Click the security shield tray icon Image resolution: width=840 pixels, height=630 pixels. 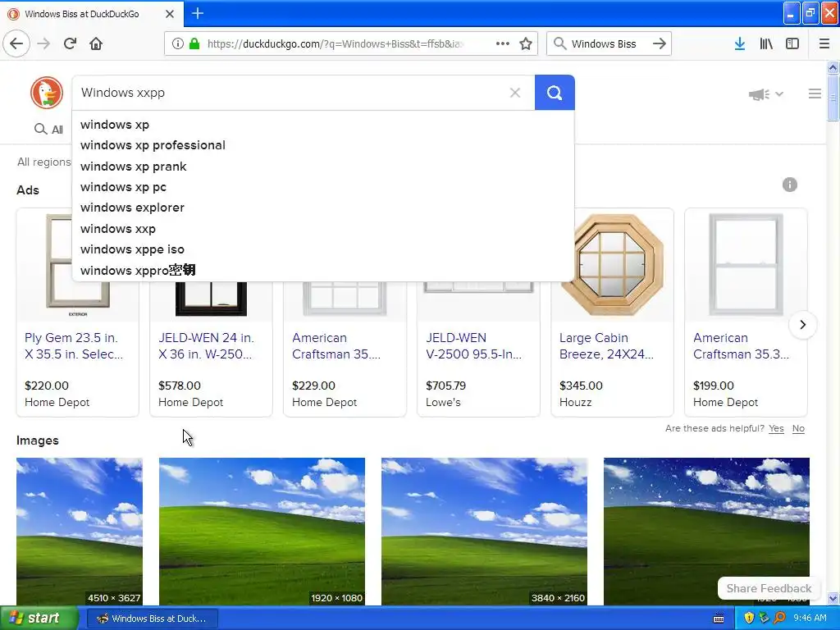click(x=749, y=619)
